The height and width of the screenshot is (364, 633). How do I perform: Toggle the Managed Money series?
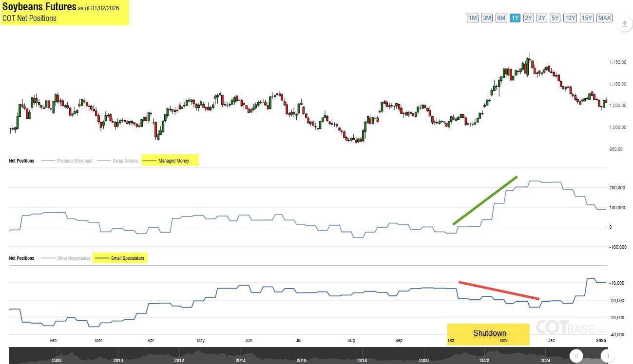click(170, 161)
